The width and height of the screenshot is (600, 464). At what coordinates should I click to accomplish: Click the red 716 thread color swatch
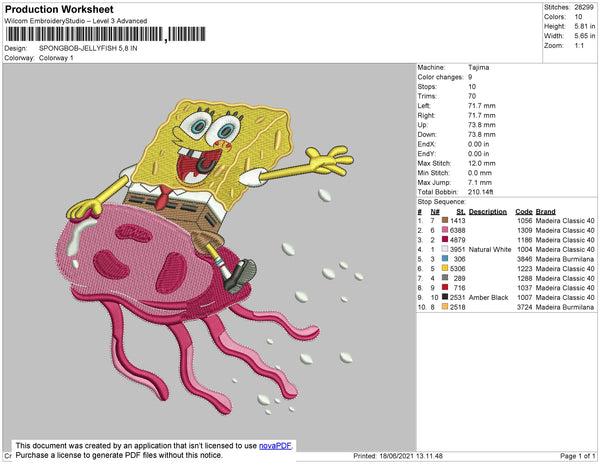pyautogui.click(x=445, y=287)
